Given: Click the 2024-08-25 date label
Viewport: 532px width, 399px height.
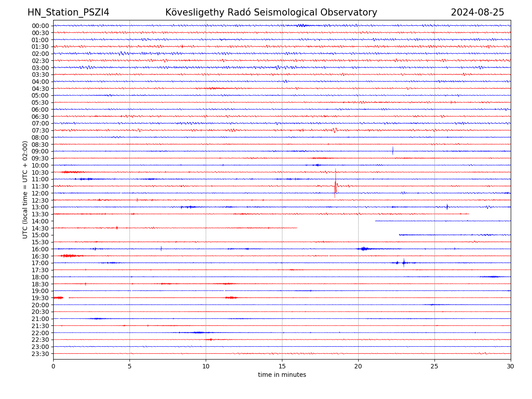Looking at the screenshot, I should tap(477, 12).
